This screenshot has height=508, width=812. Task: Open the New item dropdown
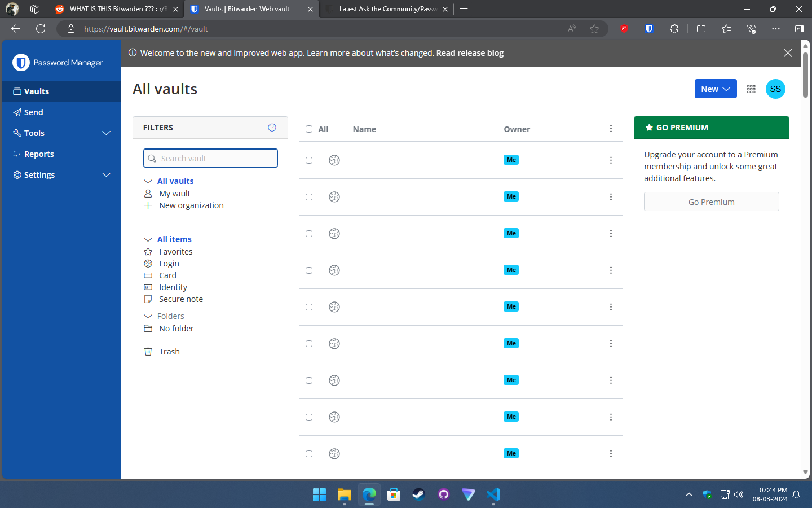(716, 89)
